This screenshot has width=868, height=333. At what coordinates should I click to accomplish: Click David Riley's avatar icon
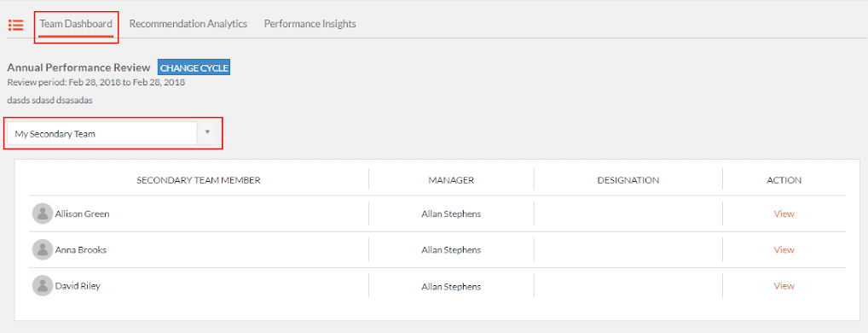(43, 286)
